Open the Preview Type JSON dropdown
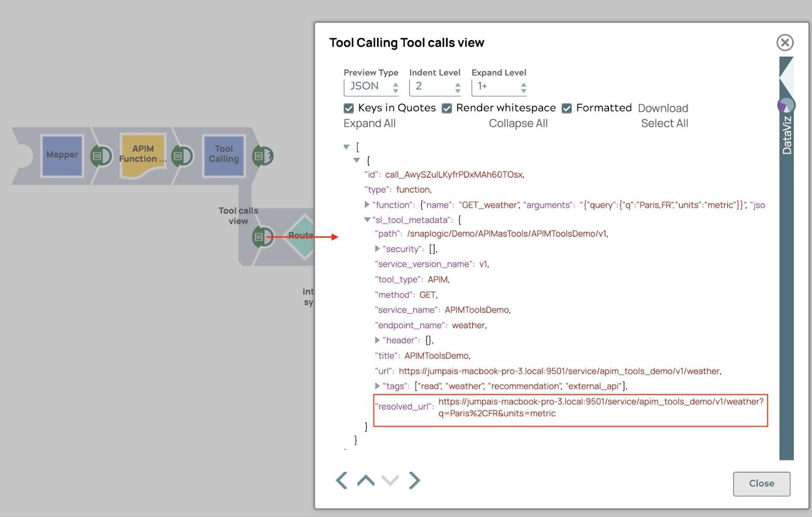 click(371, 87)
